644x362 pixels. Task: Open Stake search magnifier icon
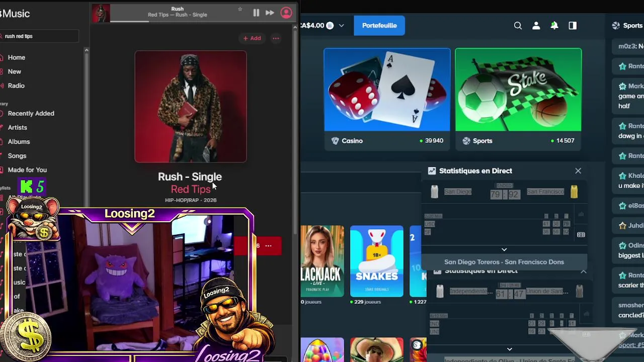[x=518, y=26]
